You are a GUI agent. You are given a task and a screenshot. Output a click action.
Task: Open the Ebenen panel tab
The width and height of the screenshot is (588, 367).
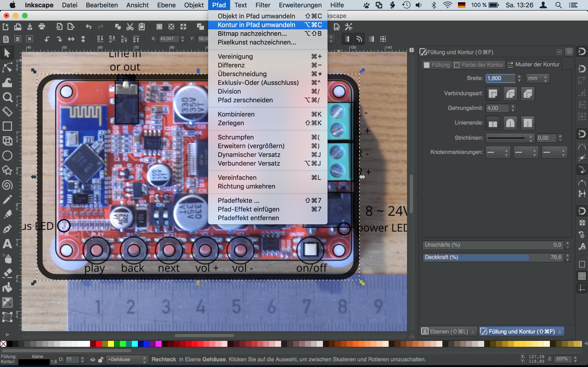coord(448,331)
